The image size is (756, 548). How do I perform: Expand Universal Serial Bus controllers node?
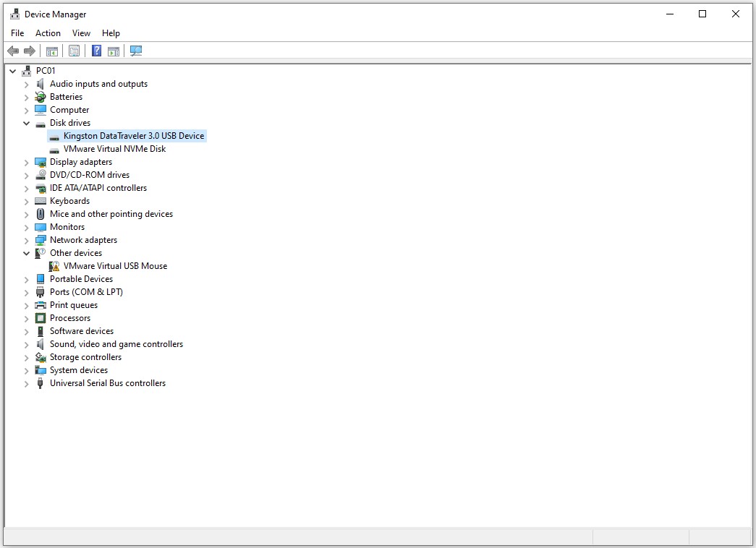[27, 383]
